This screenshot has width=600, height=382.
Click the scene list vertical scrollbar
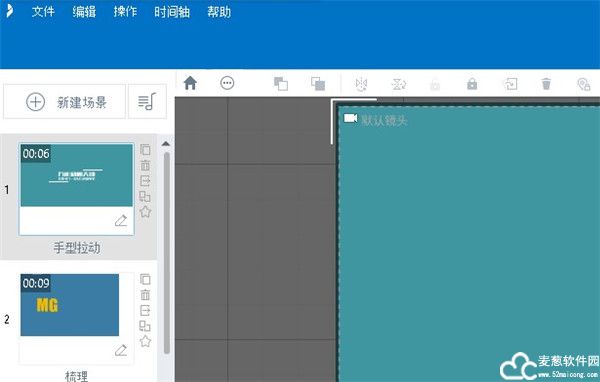click(166, 253)
